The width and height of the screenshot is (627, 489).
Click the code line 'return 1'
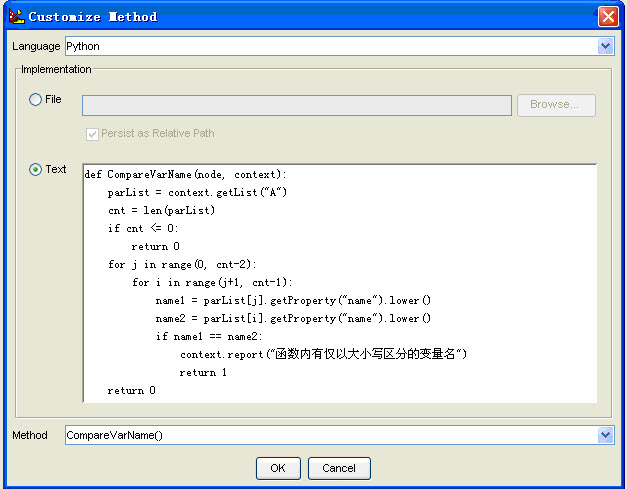click(x=203, y=372)
